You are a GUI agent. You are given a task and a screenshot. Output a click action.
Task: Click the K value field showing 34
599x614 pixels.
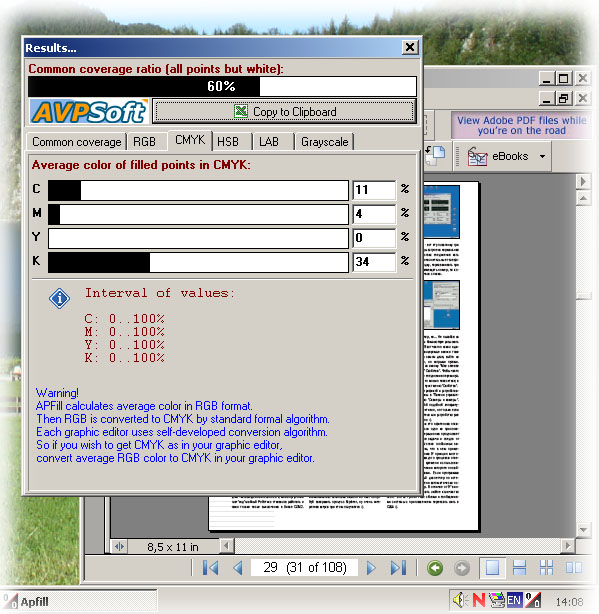(374, 262)
